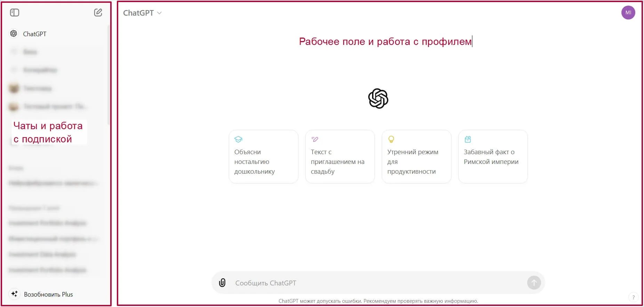Choose the Утренний режим для продуктивности card
644x307 pixels.
[x=417, y=157]
